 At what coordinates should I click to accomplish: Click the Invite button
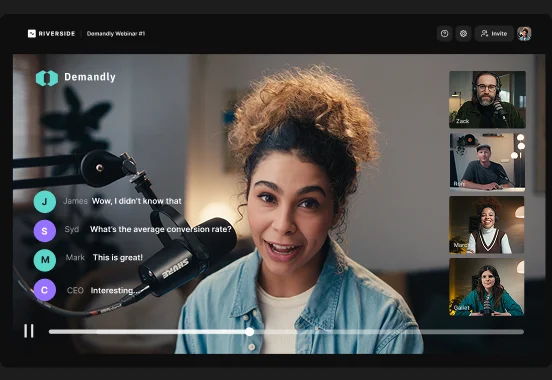tap(494, 33)
